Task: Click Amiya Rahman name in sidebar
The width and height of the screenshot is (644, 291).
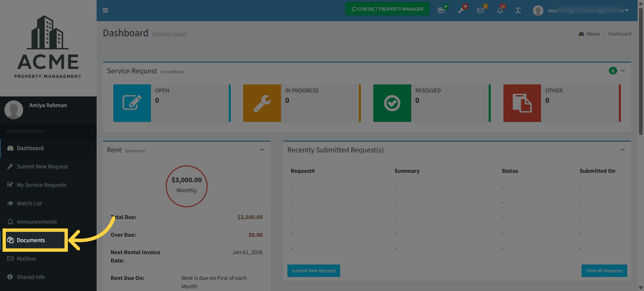Action: click(48, 105)
